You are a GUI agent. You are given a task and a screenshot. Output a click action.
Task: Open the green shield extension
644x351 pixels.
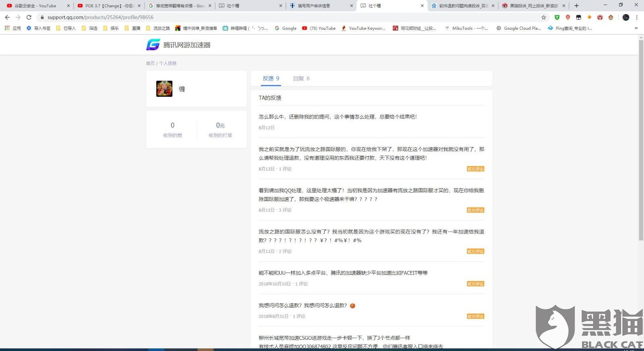tap(557, 17)
